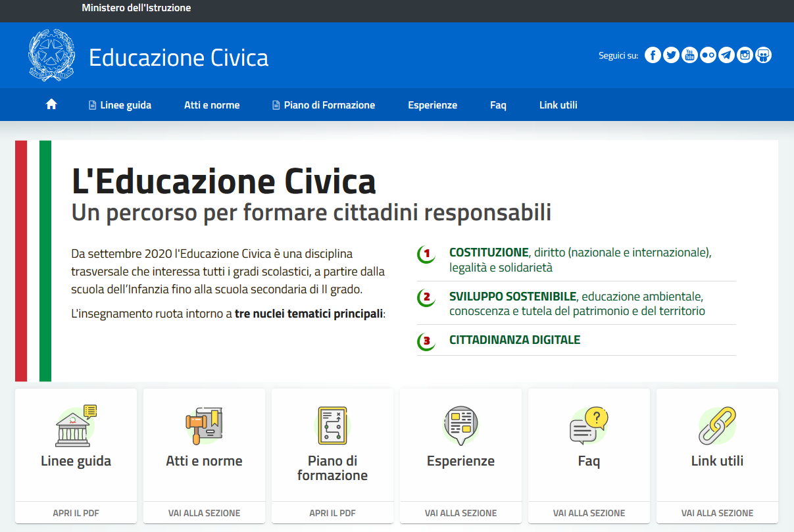The image size is (794, 532).
Task: Click the number 1 Costituzione badge
Action: pos(426,254)
